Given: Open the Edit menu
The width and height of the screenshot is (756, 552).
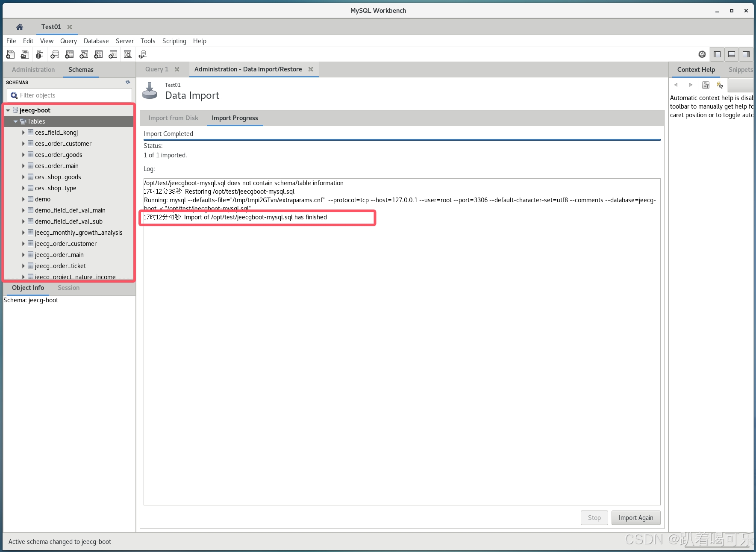Looking at the screenshot, I should (28, 41).
